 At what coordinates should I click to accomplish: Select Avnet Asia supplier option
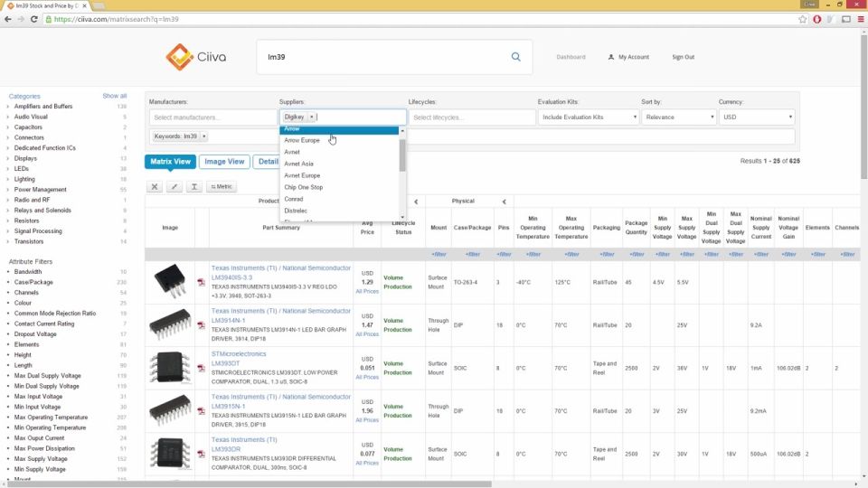pyautogui.click(x=339, y=164)
